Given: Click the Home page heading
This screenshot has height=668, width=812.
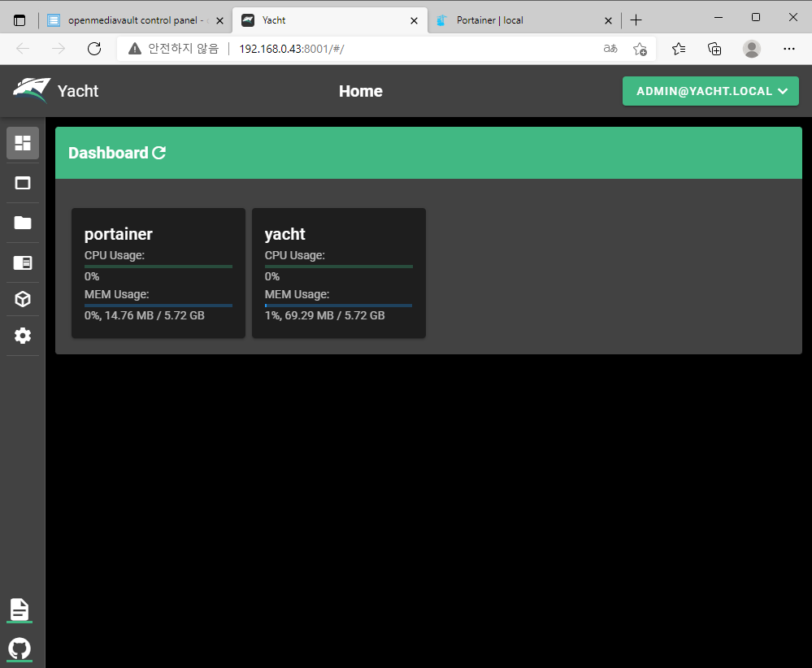Looking at the screenshot, I should 361,91.
